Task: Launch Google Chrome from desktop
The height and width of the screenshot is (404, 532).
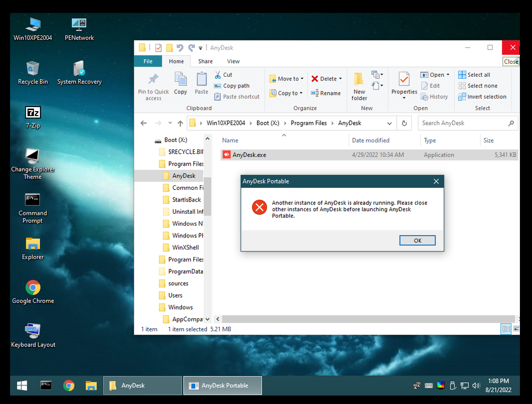Action: point(33,292)
